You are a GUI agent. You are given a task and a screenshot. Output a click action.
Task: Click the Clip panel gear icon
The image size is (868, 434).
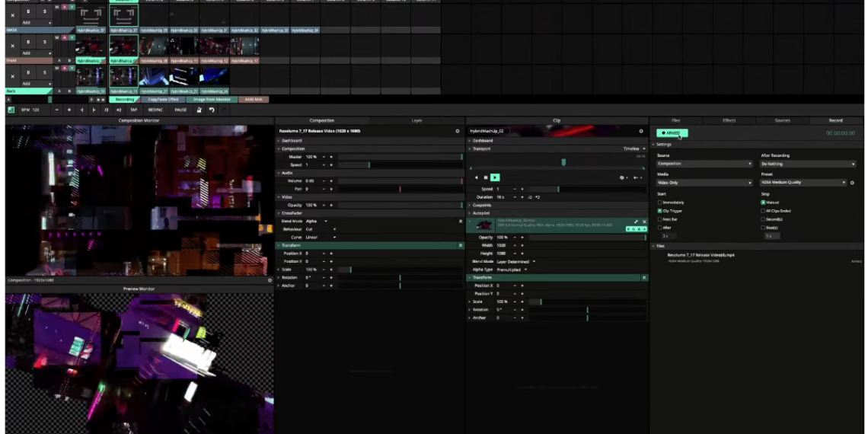tap(641, 131)
